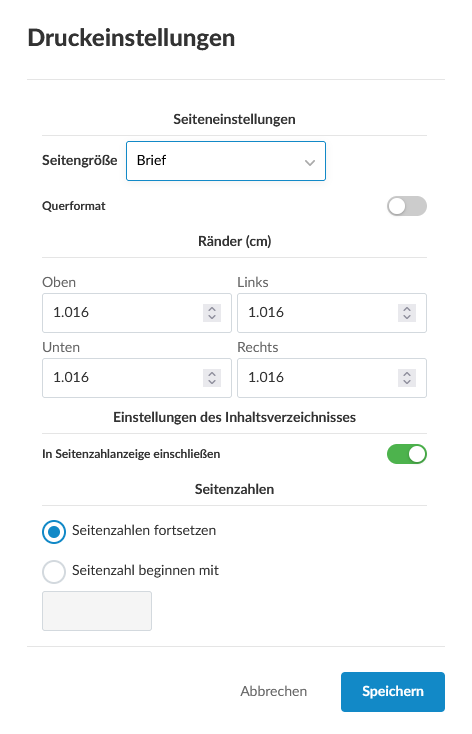Decrease the Links margin with down arrow

407,317
